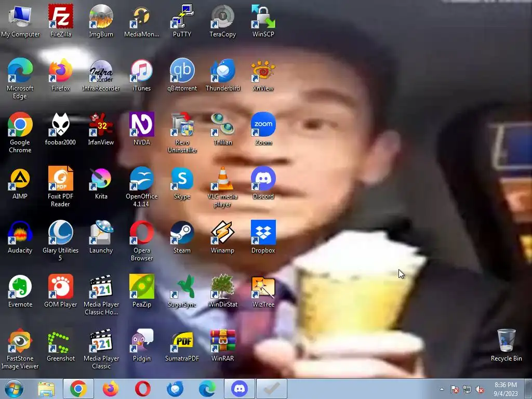Select the InfraRecorder icon
532x399 pixels.
click(x=101, y=75)
